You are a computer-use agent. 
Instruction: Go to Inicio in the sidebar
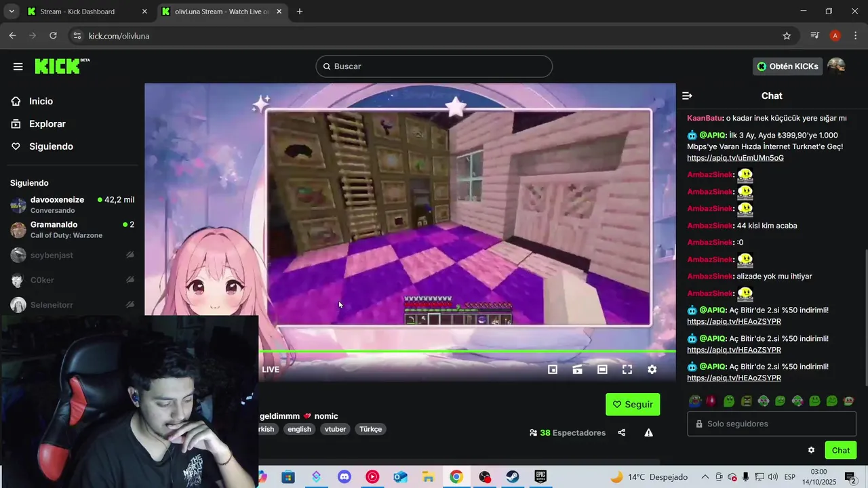41,101
